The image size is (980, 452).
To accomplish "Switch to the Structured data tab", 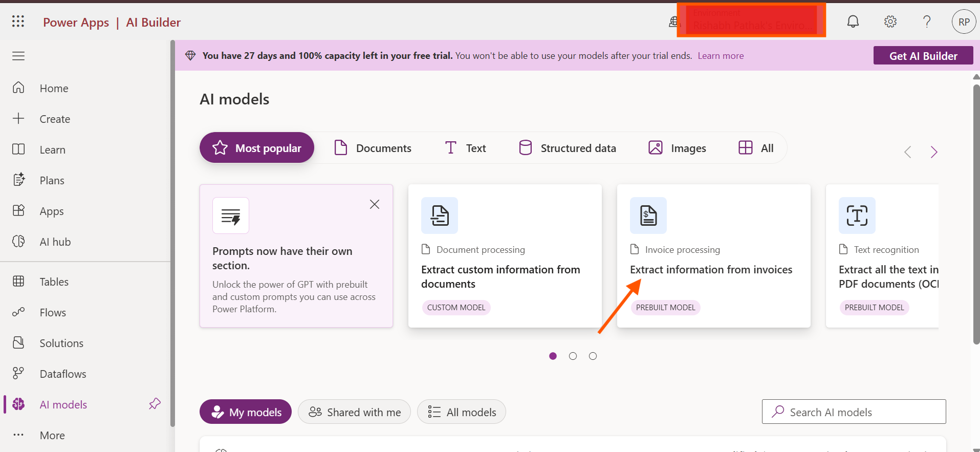I will pyautogui.click(x=567, y=148).
